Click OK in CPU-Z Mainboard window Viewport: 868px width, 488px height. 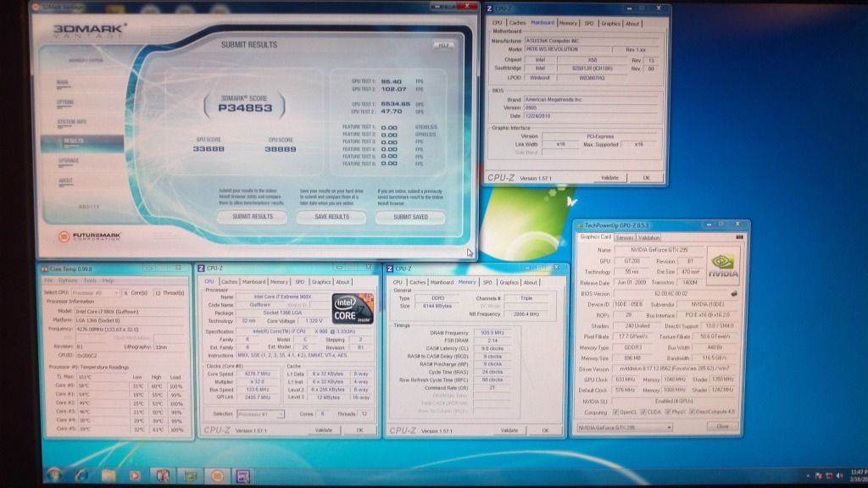646,178
